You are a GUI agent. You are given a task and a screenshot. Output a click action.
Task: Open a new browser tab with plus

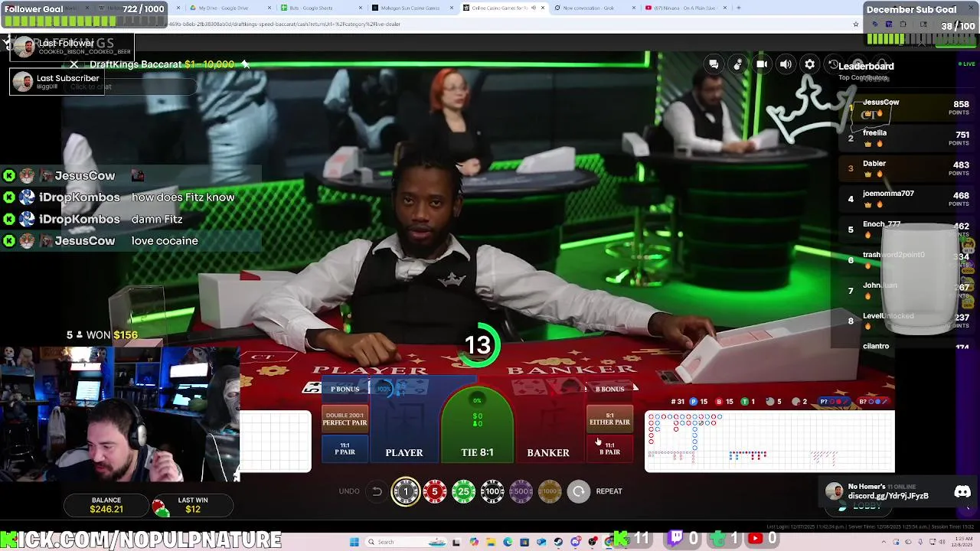pyautogui.click(x=739, y=8)
